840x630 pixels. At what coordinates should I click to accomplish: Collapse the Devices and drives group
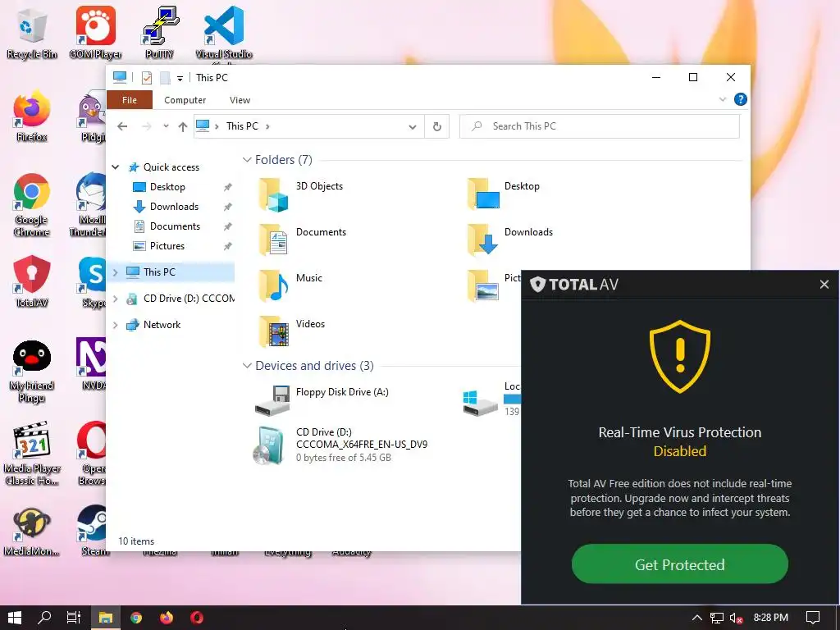click(247, 365)
